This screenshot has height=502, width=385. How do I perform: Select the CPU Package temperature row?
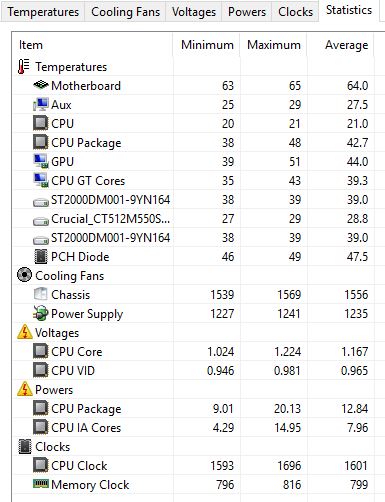[193, 143]
